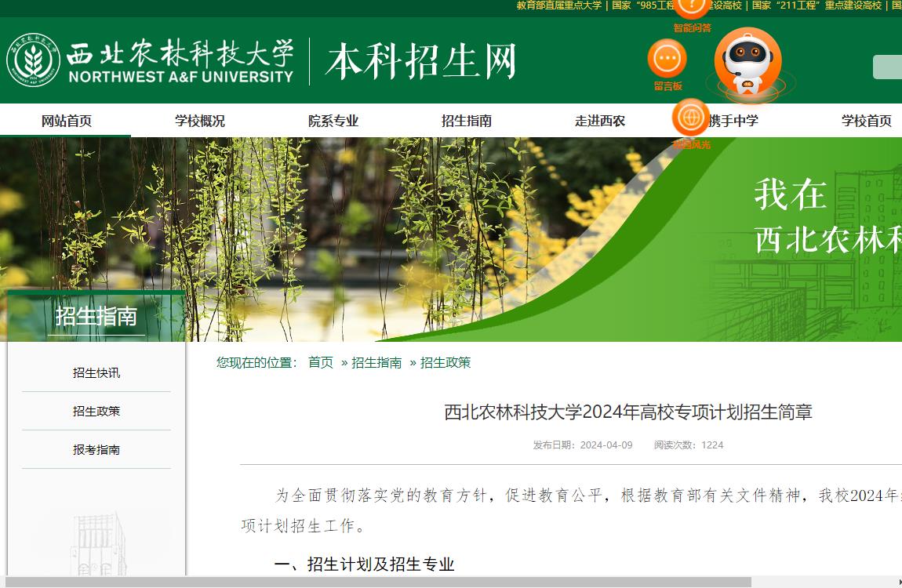Open 招生指南 in the top navigation
The image size is (902, 588).
(x=467, y=121)
